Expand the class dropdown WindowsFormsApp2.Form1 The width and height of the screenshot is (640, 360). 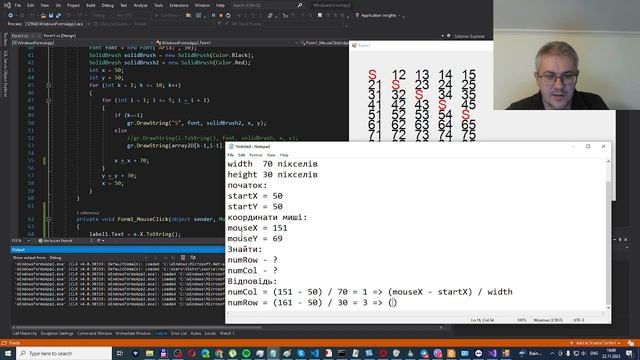click(227, 43)
